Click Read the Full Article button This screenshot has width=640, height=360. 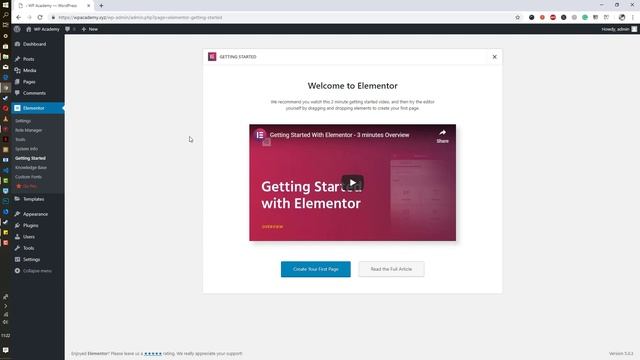391,269
